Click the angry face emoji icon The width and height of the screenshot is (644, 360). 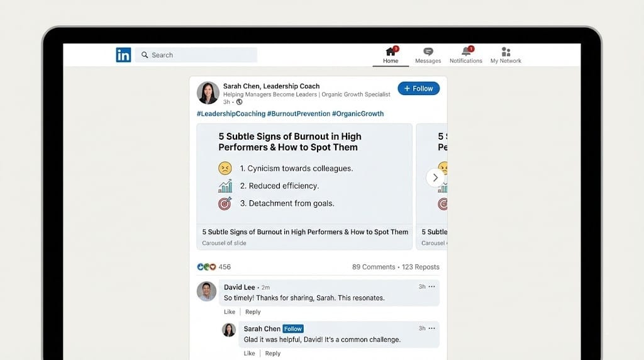(x=225, y=168)
